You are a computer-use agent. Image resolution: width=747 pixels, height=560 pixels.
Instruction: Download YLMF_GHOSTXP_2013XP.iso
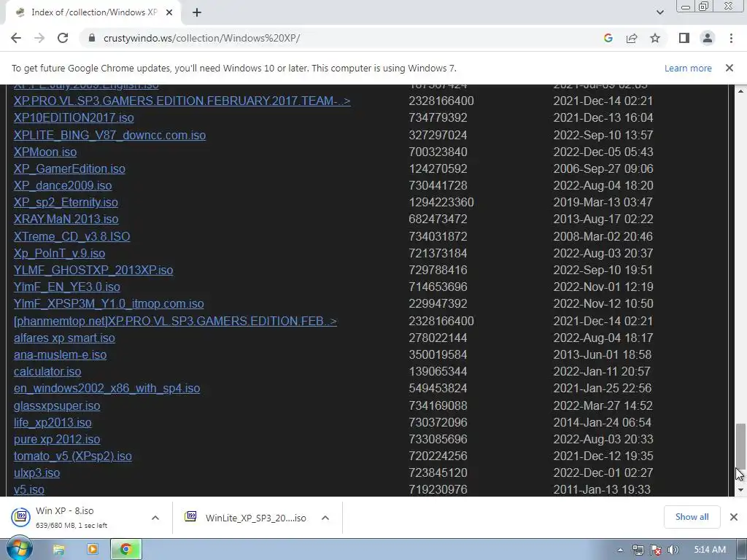tap(93, 270)
